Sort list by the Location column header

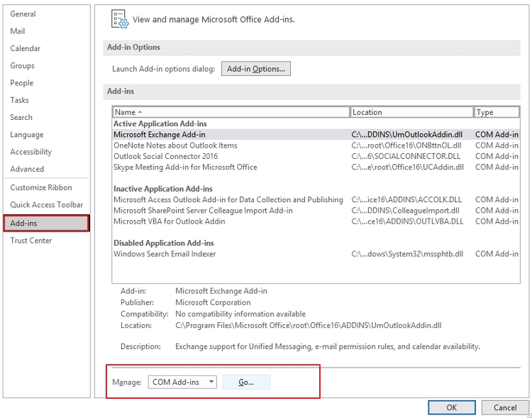(411, 112)
